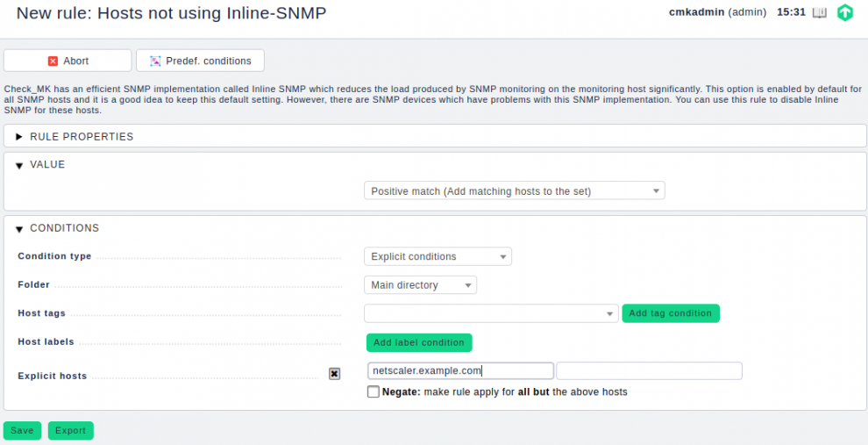Screen dimensions: 868x445
Task: Enable the Negate checkbox
Action: tap(374, 391)
